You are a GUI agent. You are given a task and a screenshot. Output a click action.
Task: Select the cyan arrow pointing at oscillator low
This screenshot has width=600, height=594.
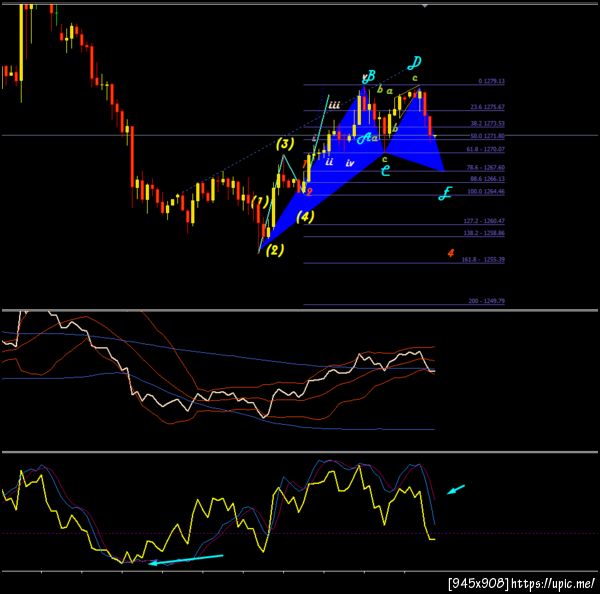(186, 559)
